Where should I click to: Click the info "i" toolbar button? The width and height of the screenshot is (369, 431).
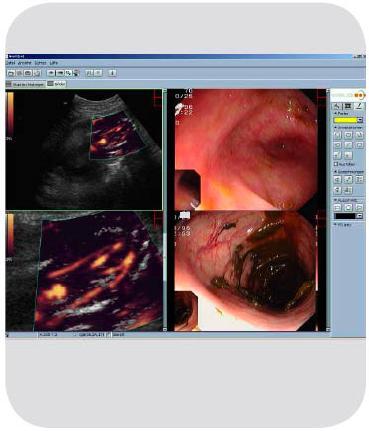point(112,73)
